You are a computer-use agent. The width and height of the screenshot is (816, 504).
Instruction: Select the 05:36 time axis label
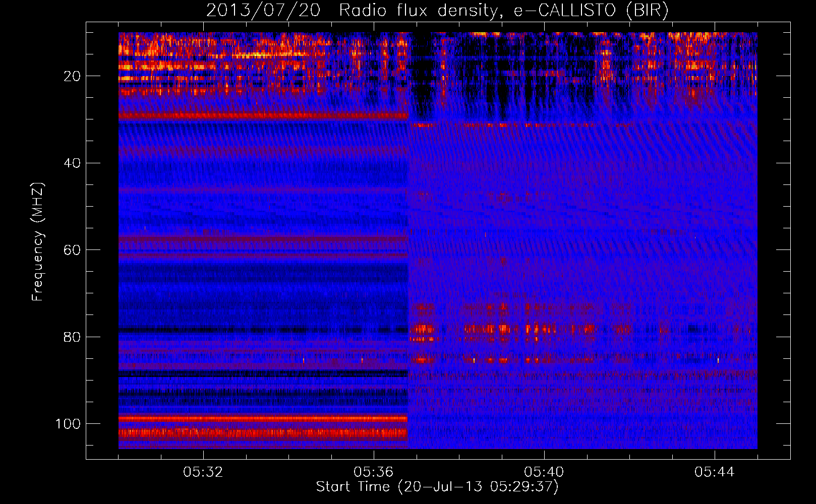pos(374,472)
